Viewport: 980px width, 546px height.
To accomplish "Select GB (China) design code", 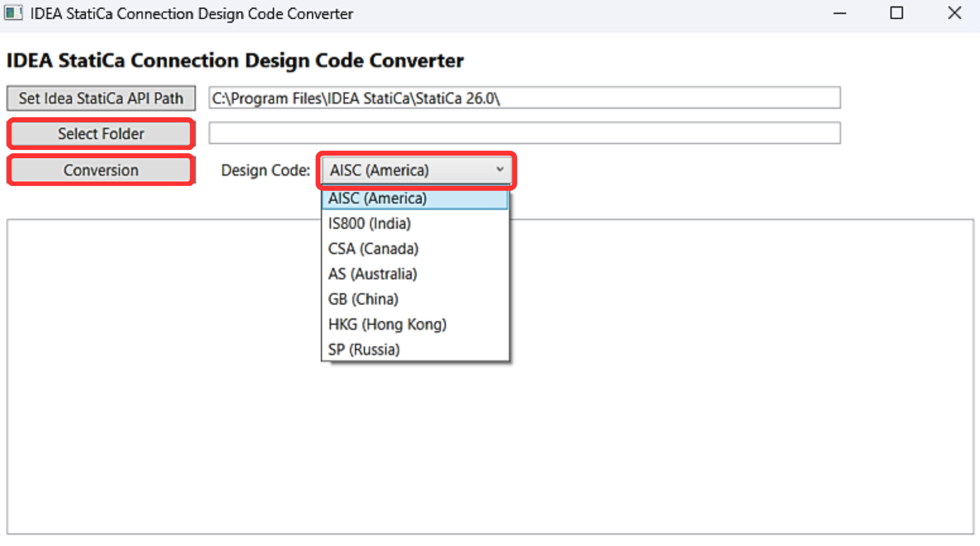I will click(415, 299).
